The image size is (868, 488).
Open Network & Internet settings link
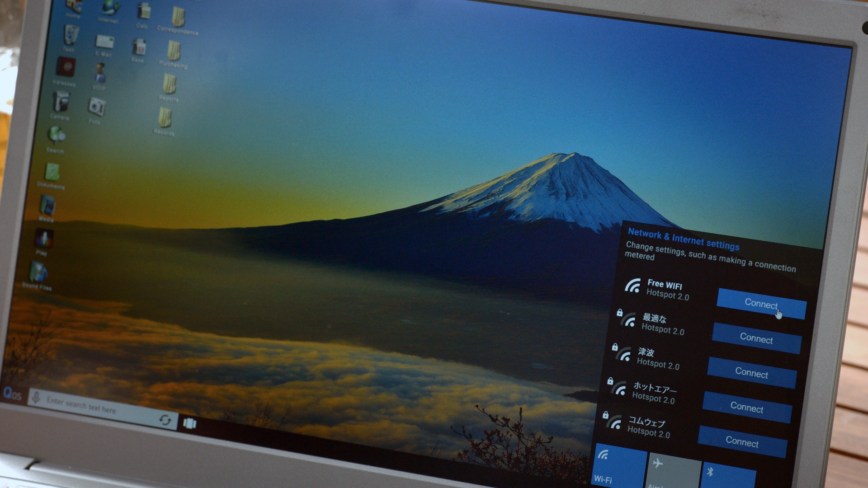684,239
